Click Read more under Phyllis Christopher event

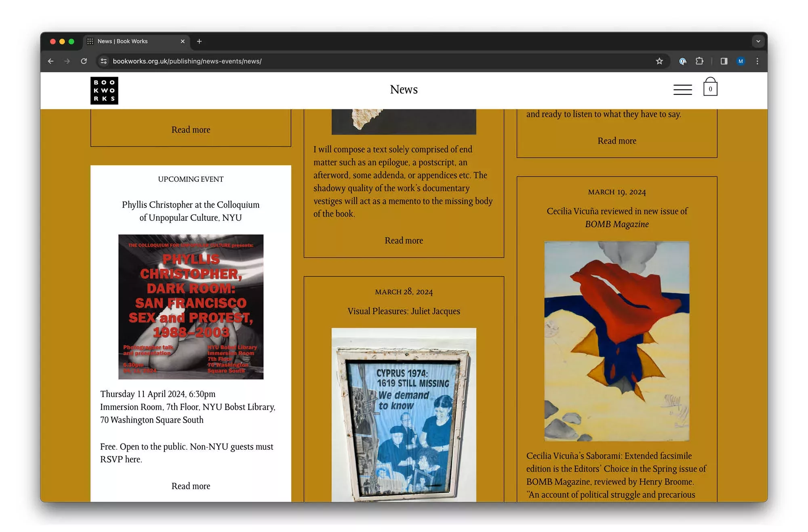(191, 486)
